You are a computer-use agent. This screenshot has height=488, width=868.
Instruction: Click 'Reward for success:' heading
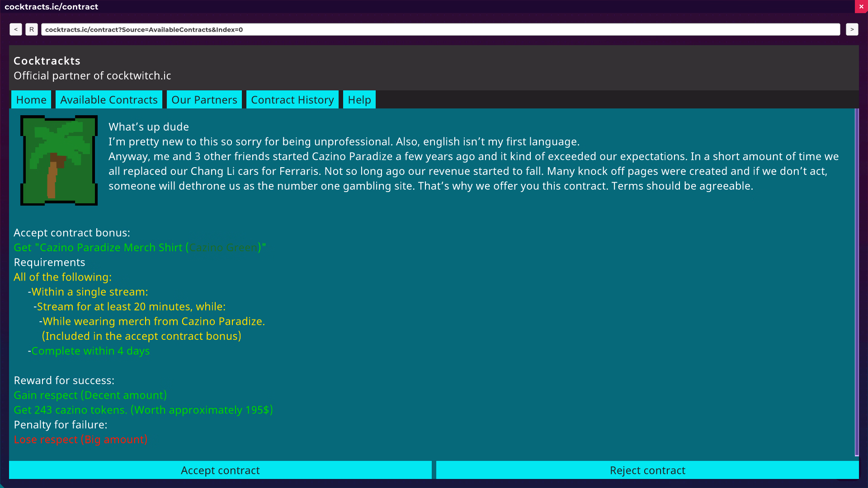pyautogui.click(x=64, y=380)
